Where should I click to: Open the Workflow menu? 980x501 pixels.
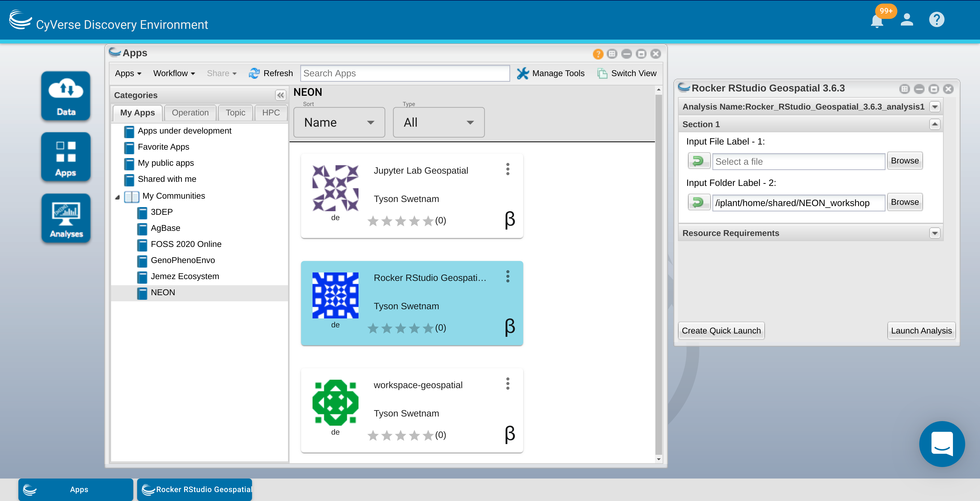point(174,74)
